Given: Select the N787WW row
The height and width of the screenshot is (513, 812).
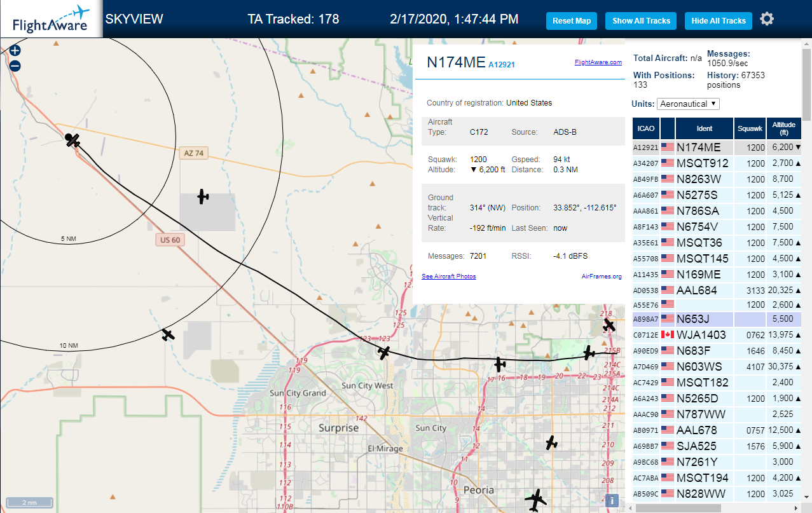Looking at the screenshot, I should point(717,414).
